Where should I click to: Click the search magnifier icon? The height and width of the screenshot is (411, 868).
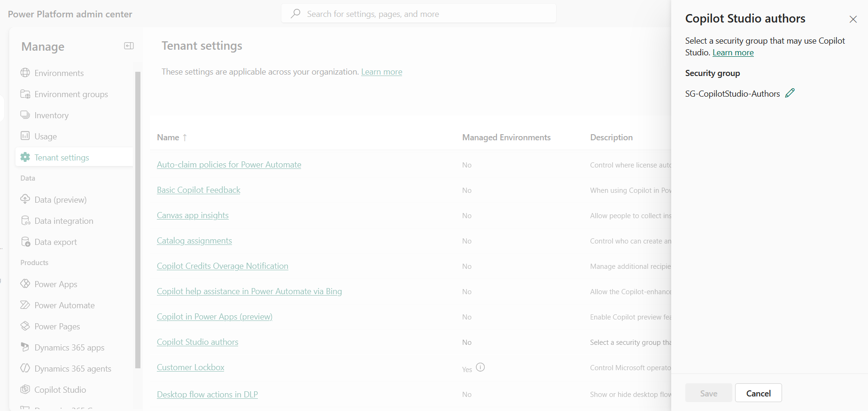[x=295, y=14]
